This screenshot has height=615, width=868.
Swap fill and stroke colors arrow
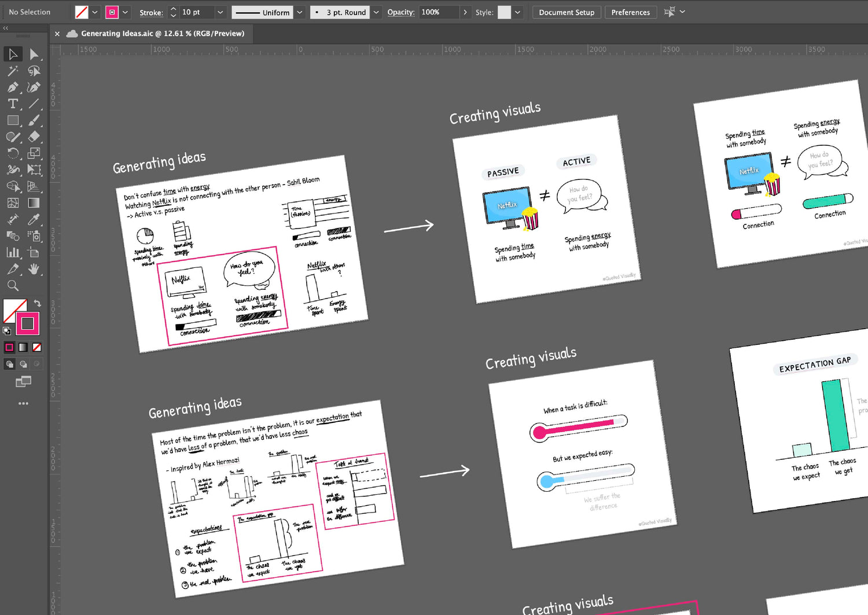point(38,303)
